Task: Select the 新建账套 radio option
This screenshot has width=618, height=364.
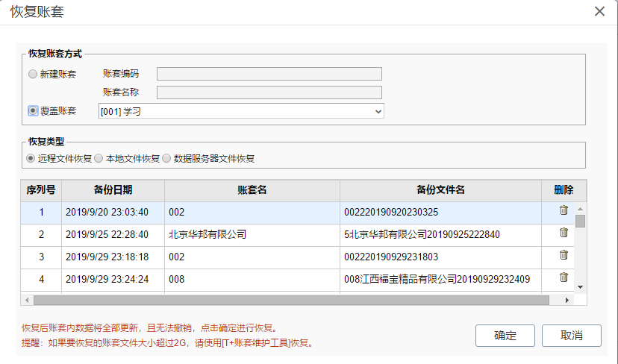Action: [33, 74]
